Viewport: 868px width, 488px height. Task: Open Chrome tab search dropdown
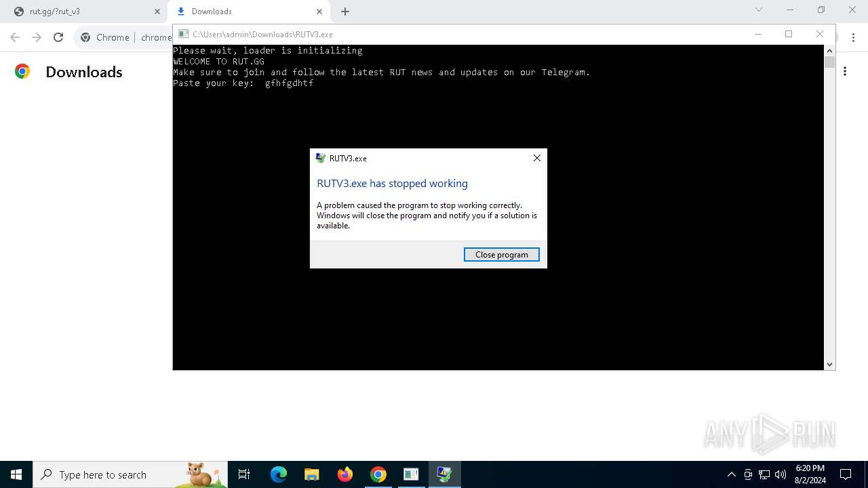759,9
